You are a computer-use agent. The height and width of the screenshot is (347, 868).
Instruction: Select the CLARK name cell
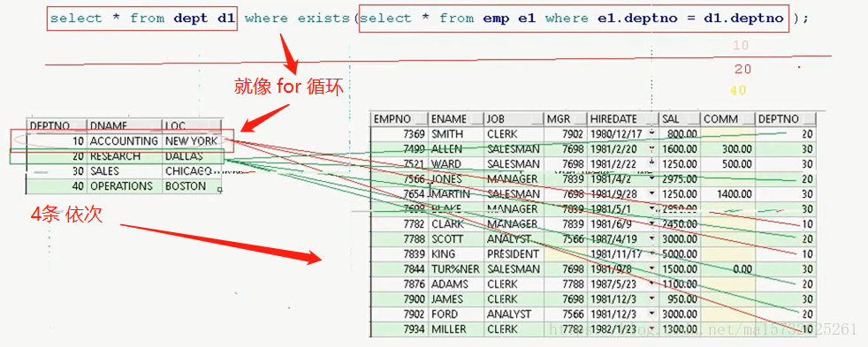[456, 223]
